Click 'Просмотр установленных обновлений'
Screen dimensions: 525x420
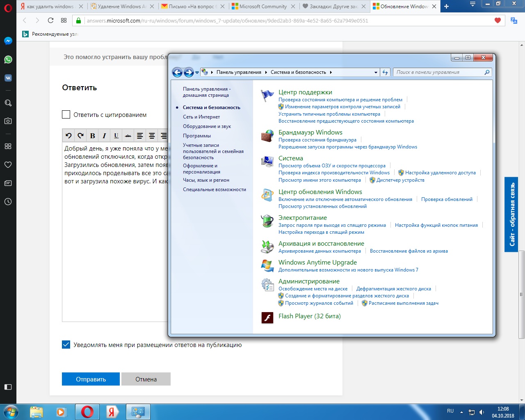(x=322, y=206)
